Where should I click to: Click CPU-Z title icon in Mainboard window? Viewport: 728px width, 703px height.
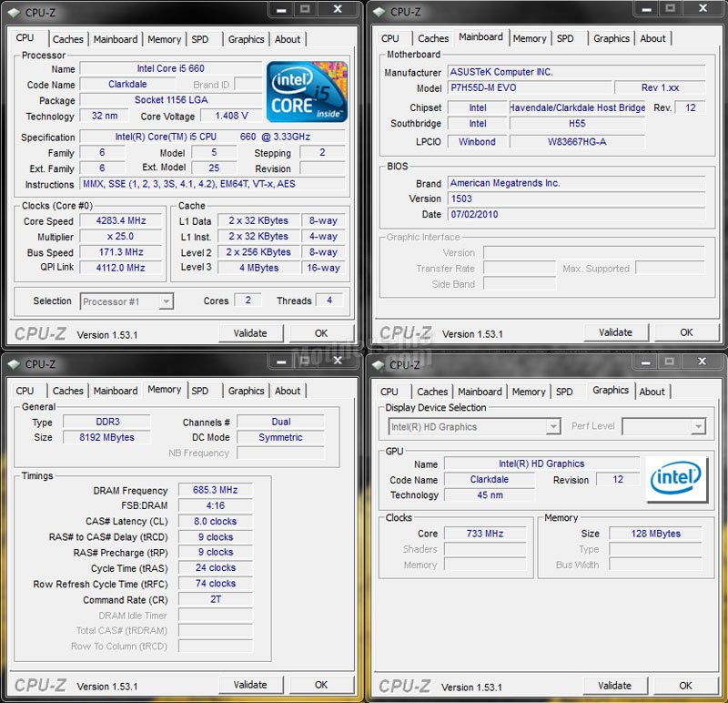(x=379, y=12)
